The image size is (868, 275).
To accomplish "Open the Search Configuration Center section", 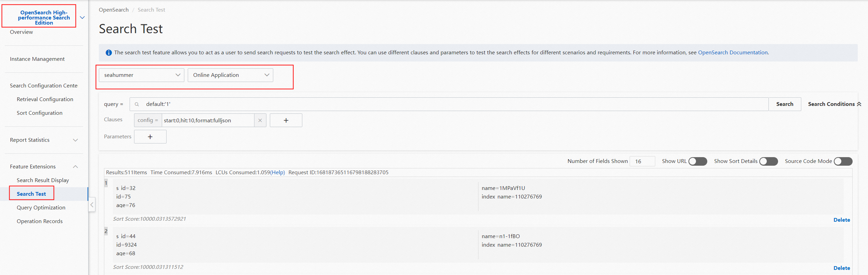I will (x=44, y=86).
